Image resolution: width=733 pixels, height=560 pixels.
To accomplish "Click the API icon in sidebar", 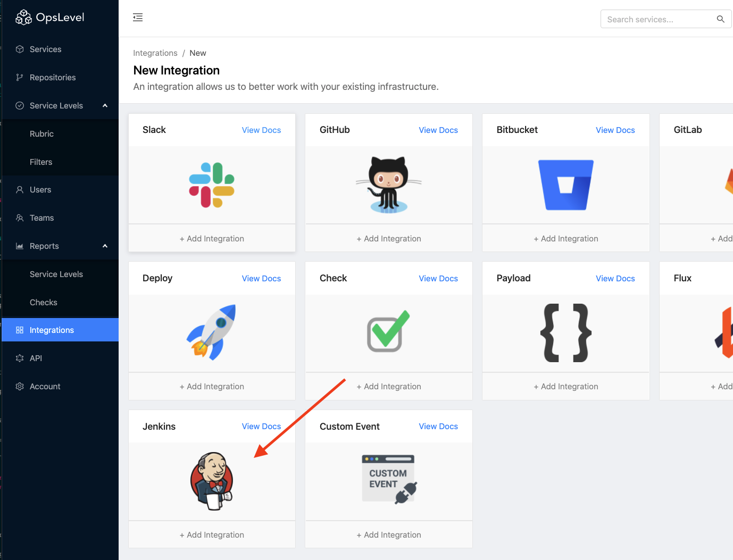I will point(20,358).
